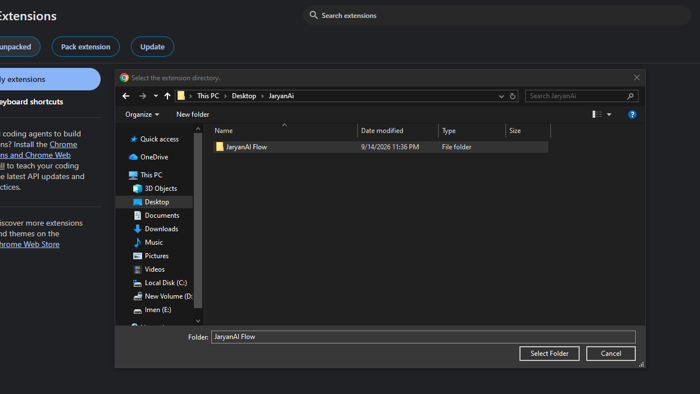The height and width of the screenshot is (394, 700).
Task: Click the search magnifier in dialog
Action: point(630,96)
